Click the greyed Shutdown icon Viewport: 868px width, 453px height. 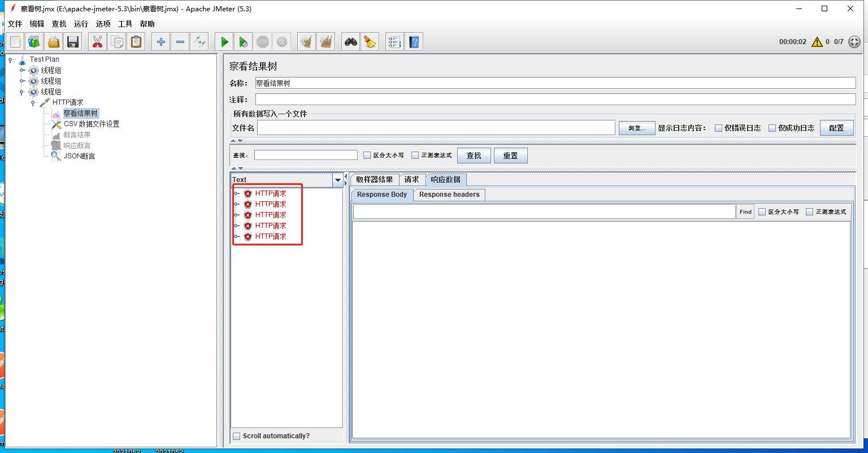tap(282, 42)
